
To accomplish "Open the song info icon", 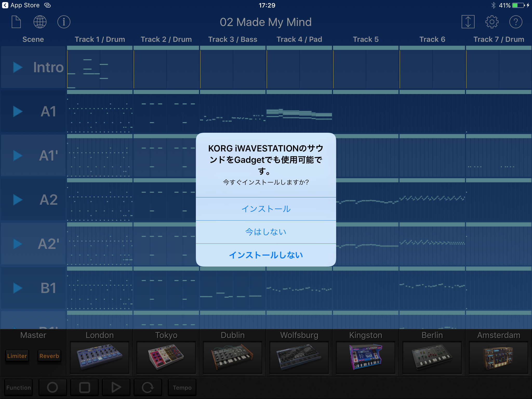I will (64, 22).
